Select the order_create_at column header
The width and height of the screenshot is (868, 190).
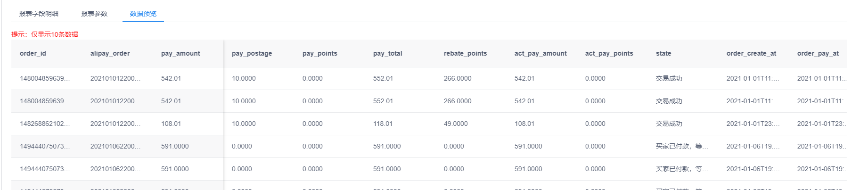pyautogui.click(x=751, y=53)
